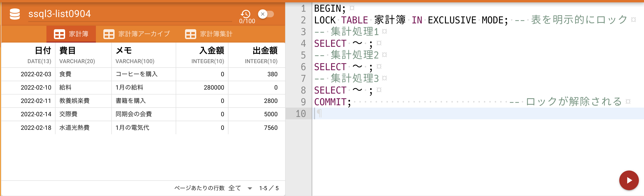644x196 pixels.
Task: Click line number 4 in the gutter
Action: [303, 43]
